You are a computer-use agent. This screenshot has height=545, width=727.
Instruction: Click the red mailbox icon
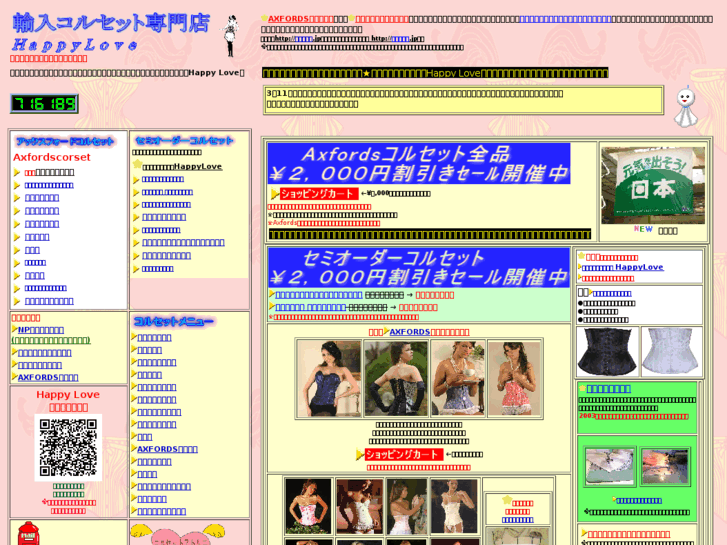pos(28,533)
